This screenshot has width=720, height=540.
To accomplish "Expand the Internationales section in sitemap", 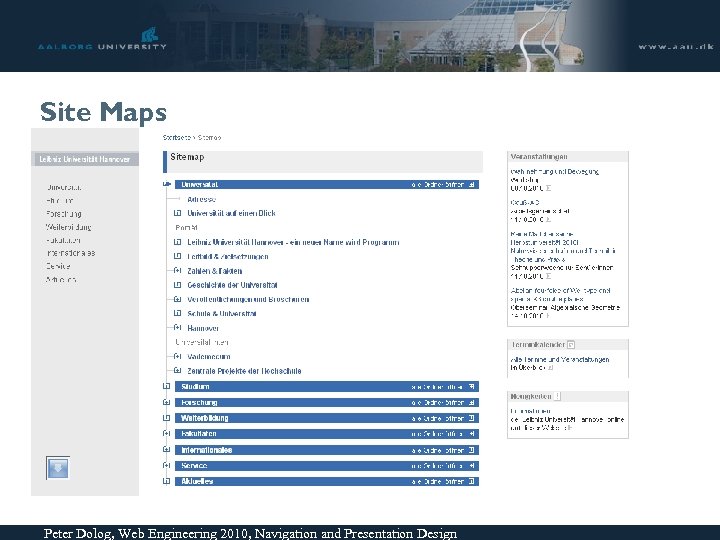I will click(x=167, y=450).
